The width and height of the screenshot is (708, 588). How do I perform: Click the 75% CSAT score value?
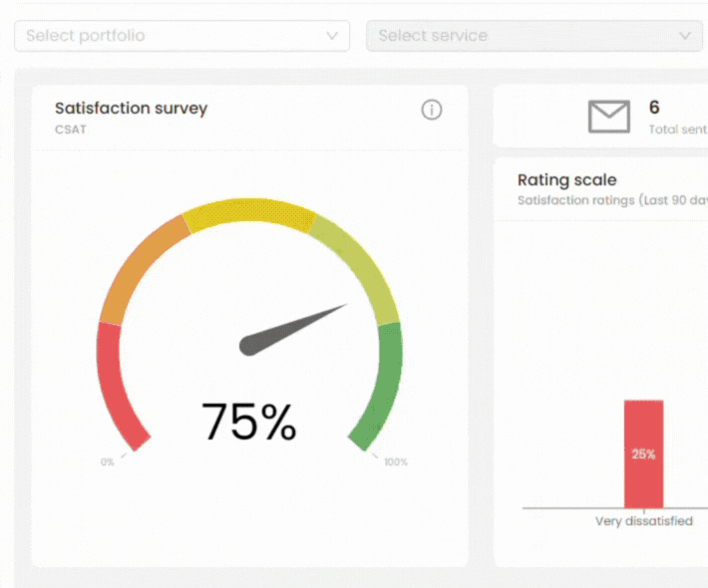pos(248,422)
